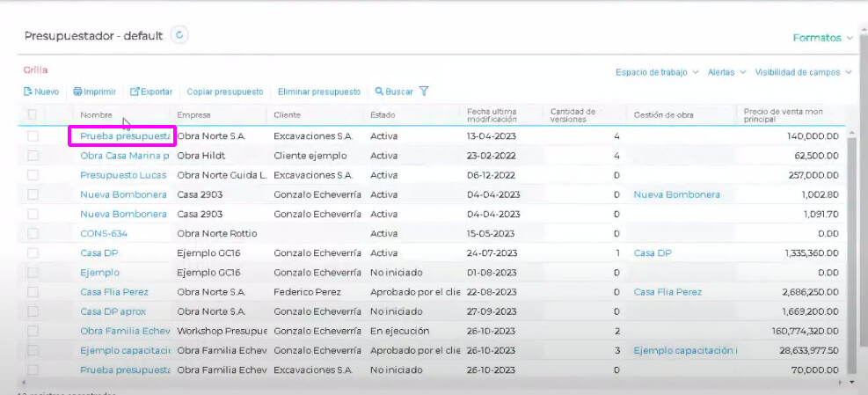Image resolution: width=868 pixels, height=395 pixels.
Task: Click the Exportar toolbar button
Action: pos(151,92)
